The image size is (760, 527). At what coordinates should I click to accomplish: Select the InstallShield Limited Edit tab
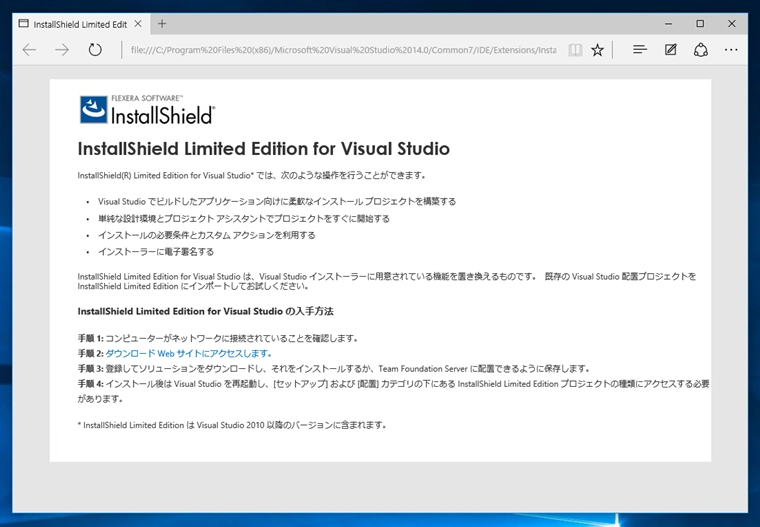point(81,24)
